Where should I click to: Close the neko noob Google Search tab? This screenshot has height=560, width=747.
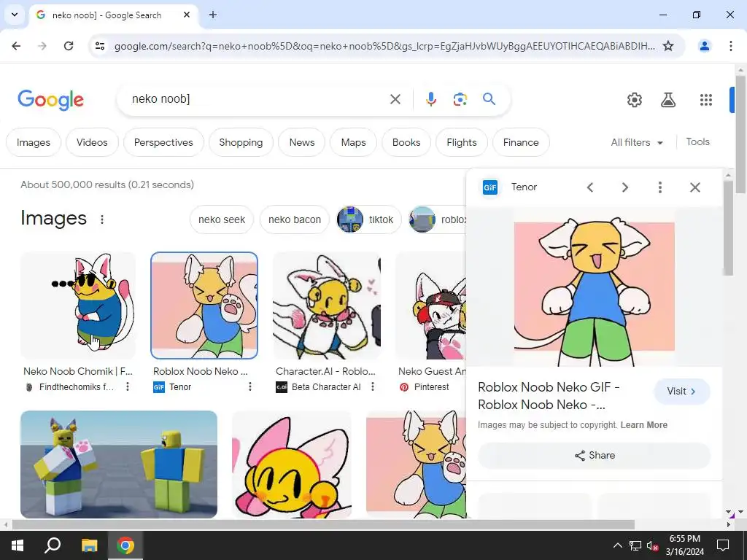[x=187, y=15]
